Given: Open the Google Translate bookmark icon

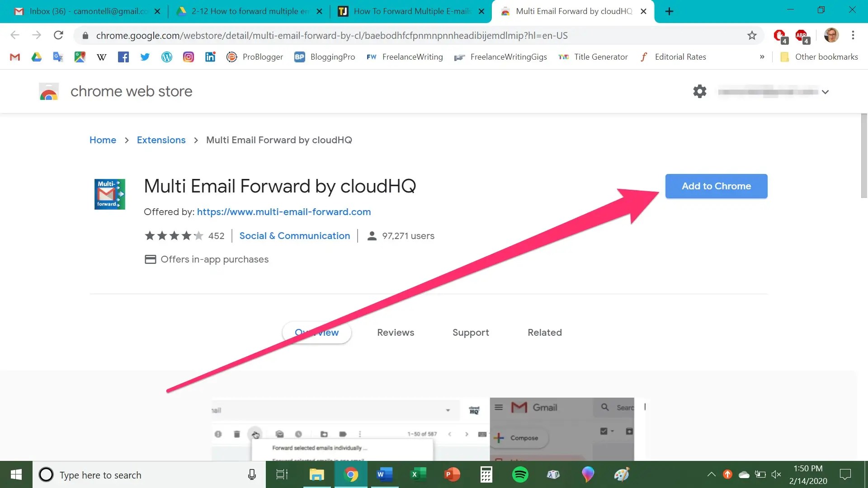Looking at the screenshot, I should [58, 57].
